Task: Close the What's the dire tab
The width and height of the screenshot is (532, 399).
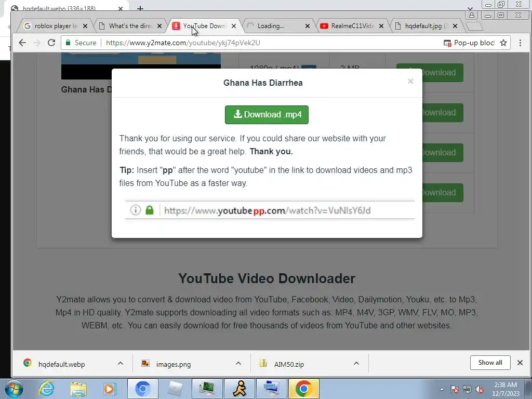Action: (159, 26)
